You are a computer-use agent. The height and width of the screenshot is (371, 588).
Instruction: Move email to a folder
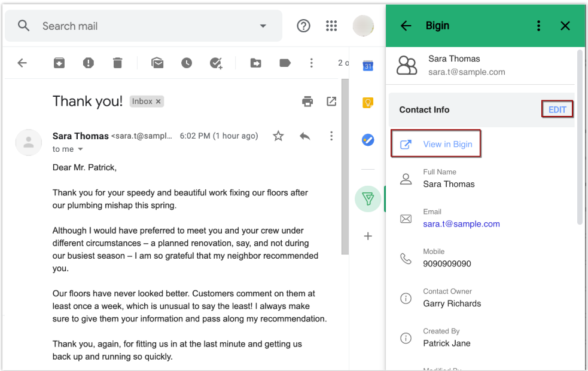coord(256,63)
